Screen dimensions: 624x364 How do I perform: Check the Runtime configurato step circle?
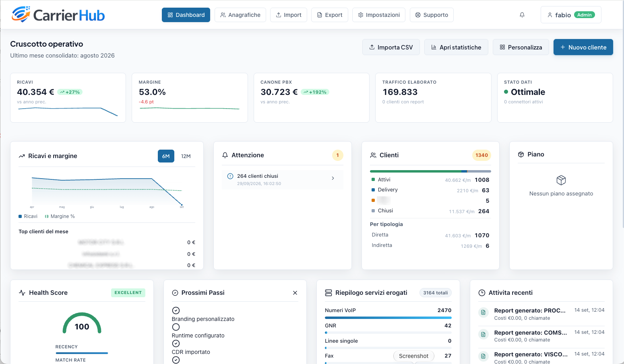tap(176, 327)
